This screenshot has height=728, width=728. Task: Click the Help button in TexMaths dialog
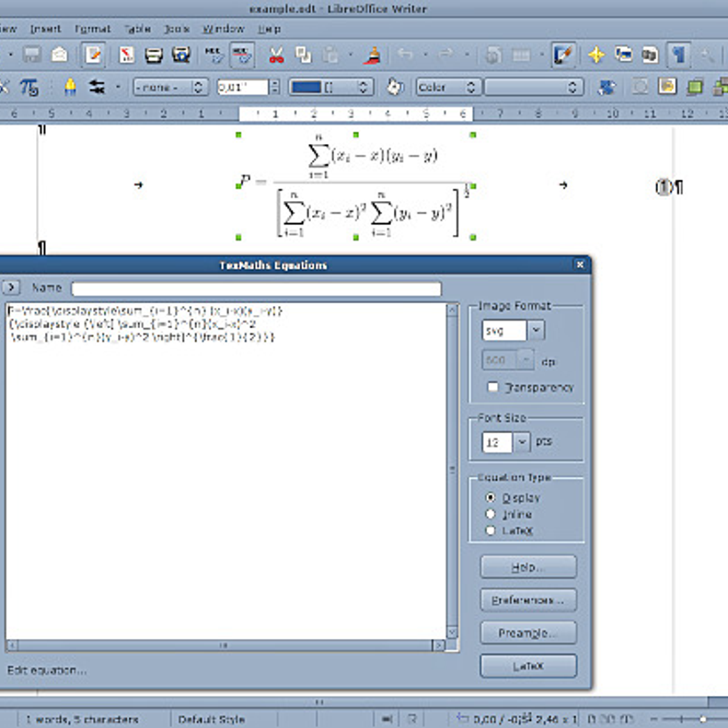[527, 567]
